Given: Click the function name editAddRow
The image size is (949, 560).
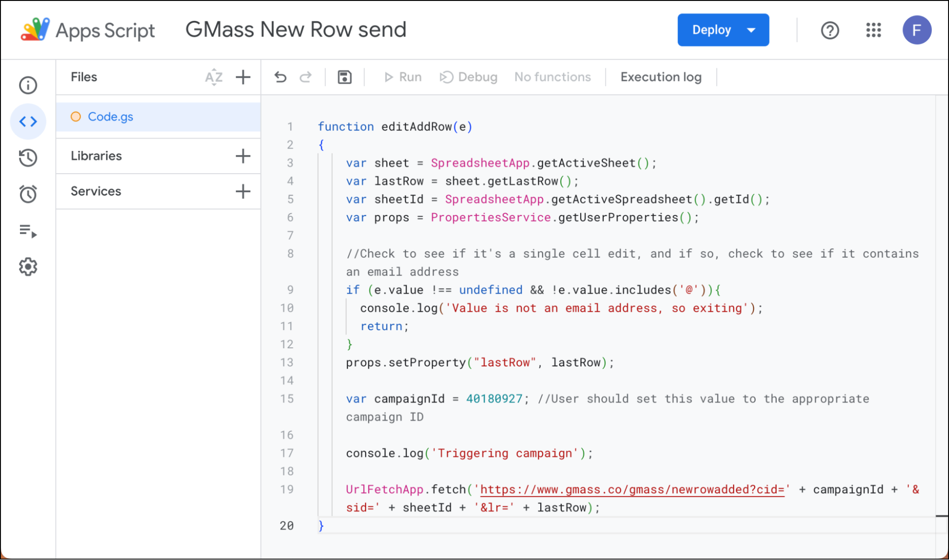Looking at the screenshot, I should point(417,127).
